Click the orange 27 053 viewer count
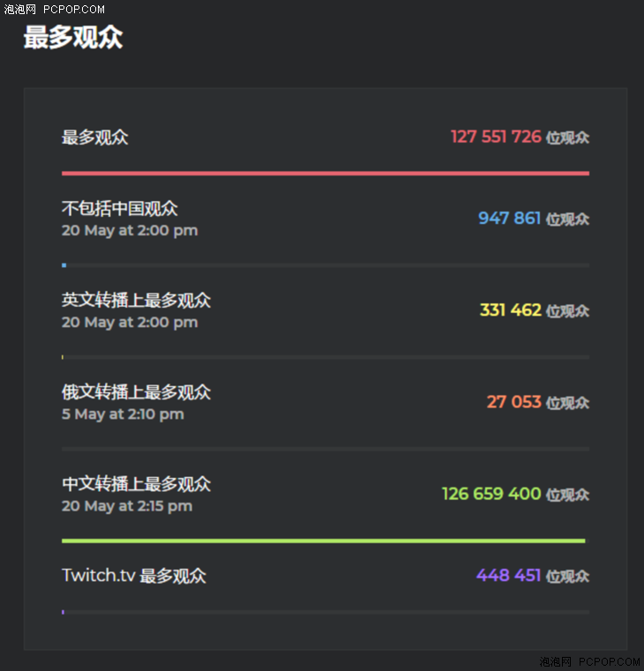644x671 pixels. coord(514,402)
